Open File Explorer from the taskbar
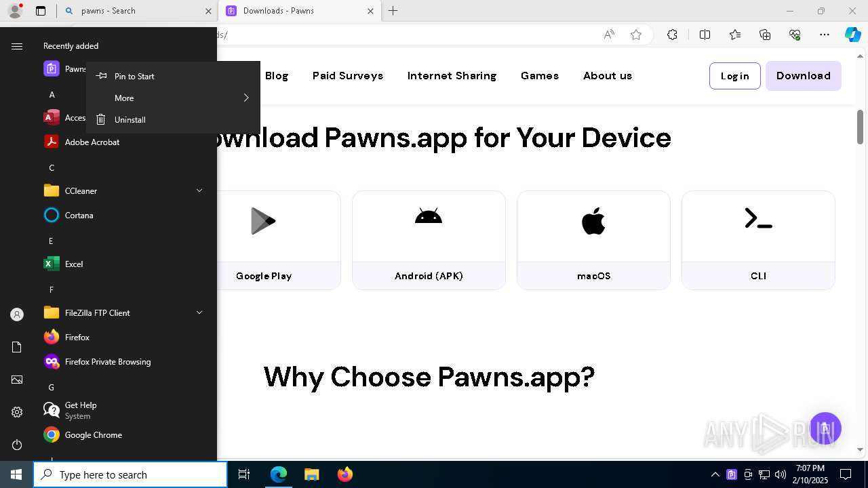This screenshot has width=868, height=488. 311,474
